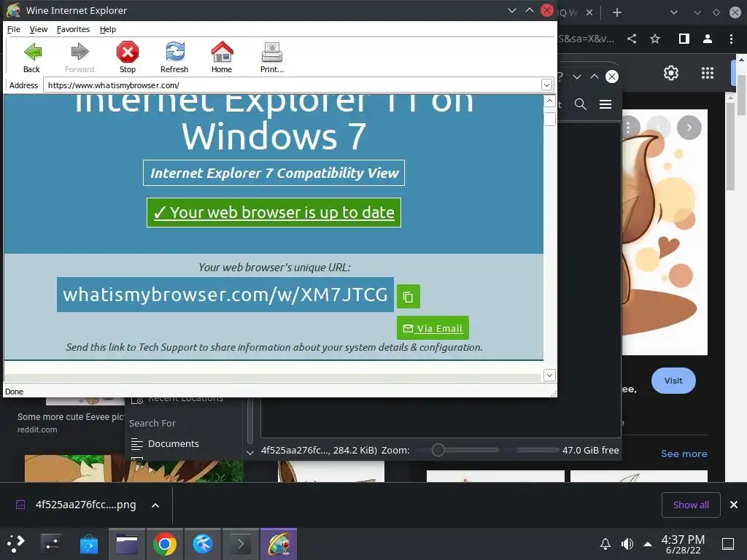Click the Print toolbar button
Screen dimensions: 747x560
click(271, 57)
